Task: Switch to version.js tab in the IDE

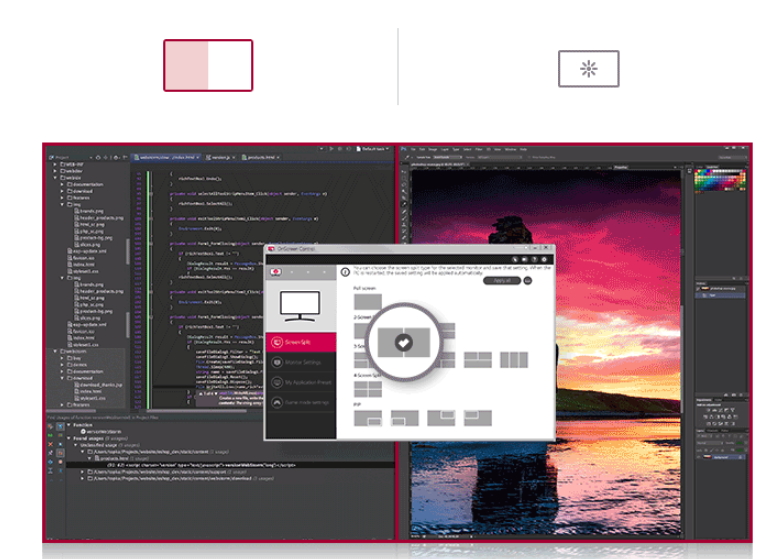Action: pos(220,157)
